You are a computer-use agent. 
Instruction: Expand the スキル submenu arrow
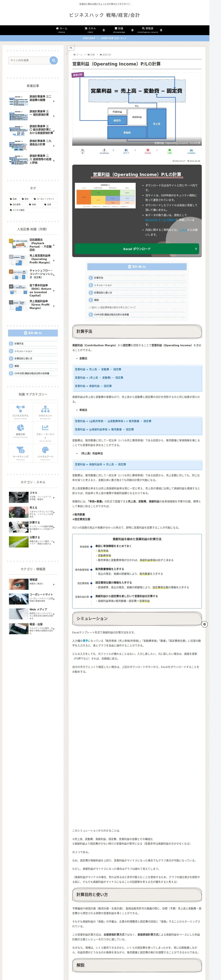(x=104, y=30)
